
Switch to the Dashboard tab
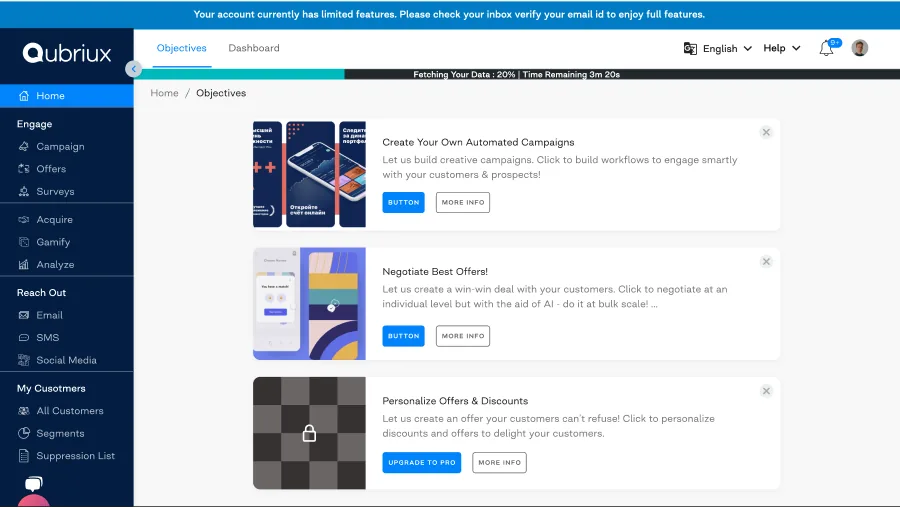(254, 48)
